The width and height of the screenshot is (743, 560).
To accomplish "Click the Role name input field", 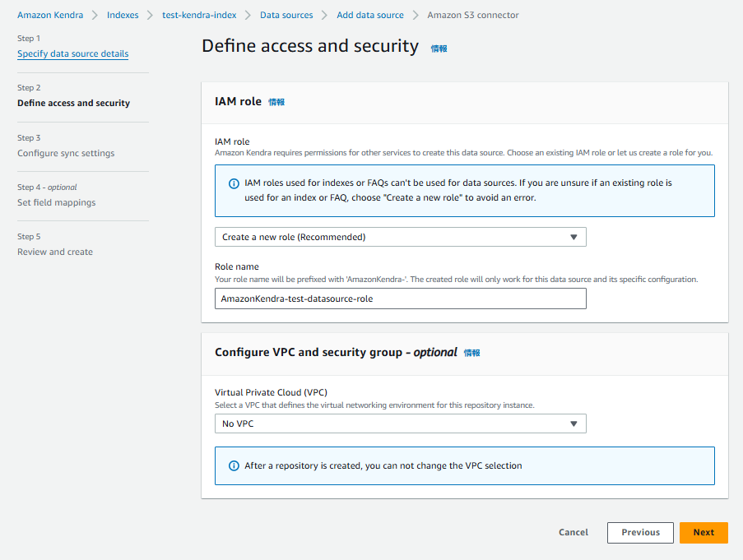I will tap(401, 299).
